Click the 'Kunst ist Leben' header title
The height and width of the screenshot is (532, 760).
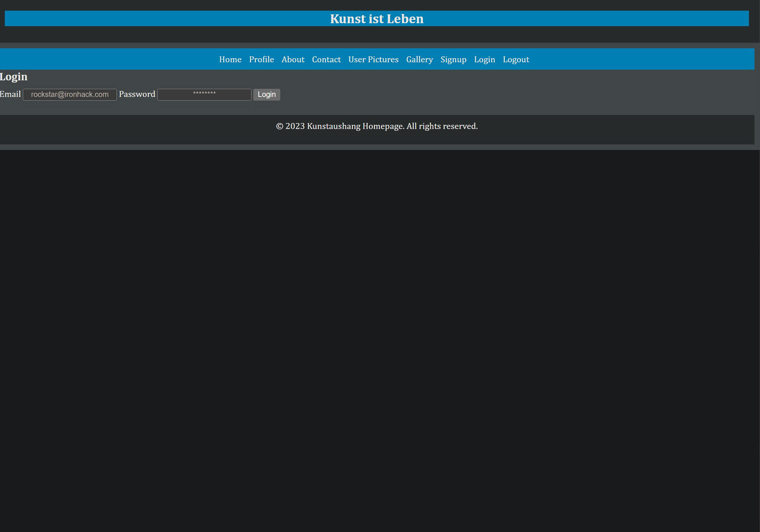click(376, 19)
